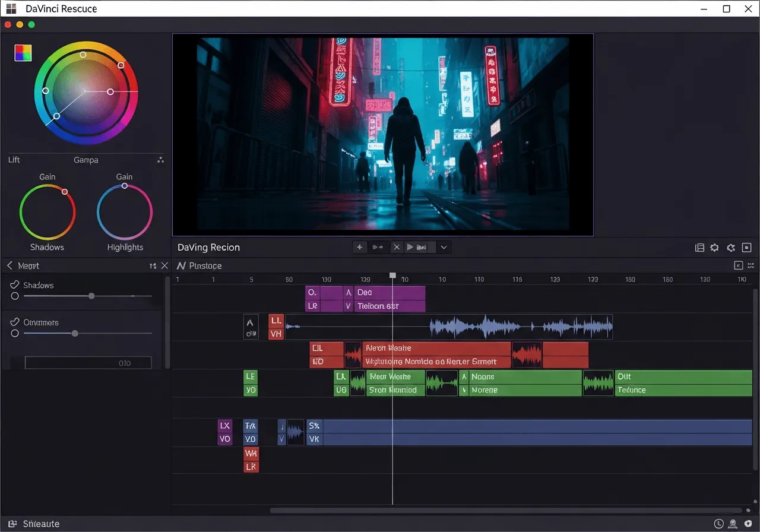Click the Shadows slider handle
The height and width of the screenshot is (532, 760).
pyautogui.click(x=91, y=296)
